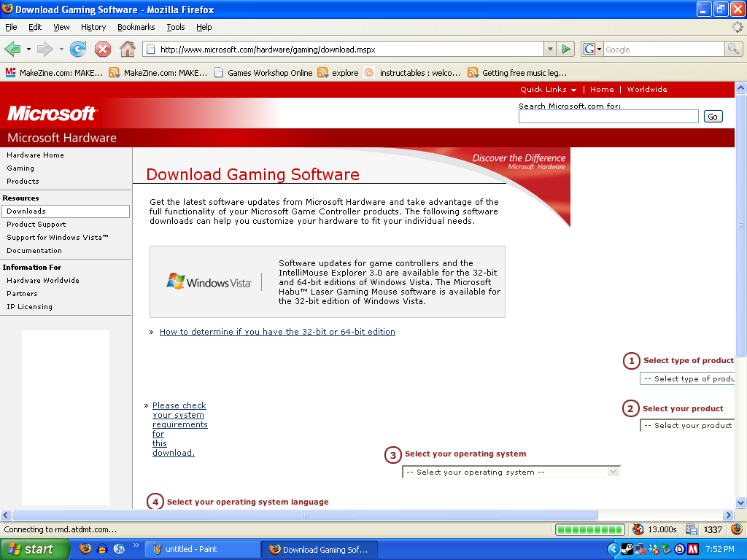Go to the Firefox Home page icon
The height and width of the screenshot is (560, 747).
tap(128, 50)
